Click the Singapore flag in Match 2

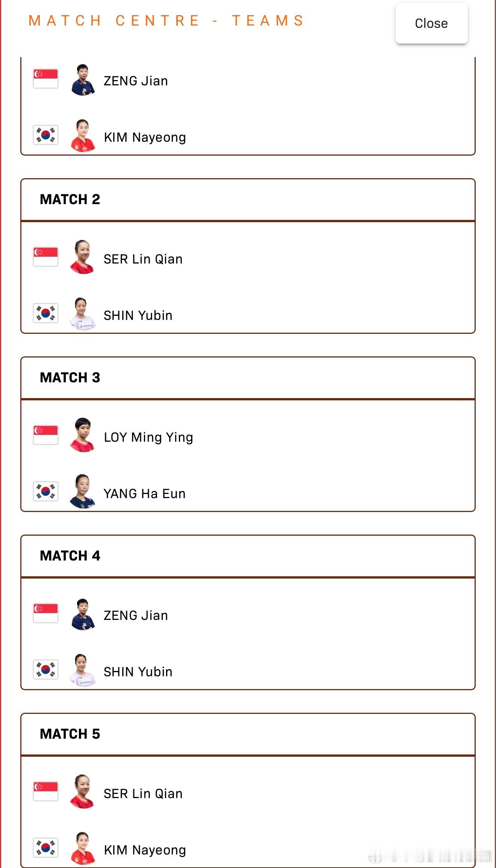[x=45, y=257]
